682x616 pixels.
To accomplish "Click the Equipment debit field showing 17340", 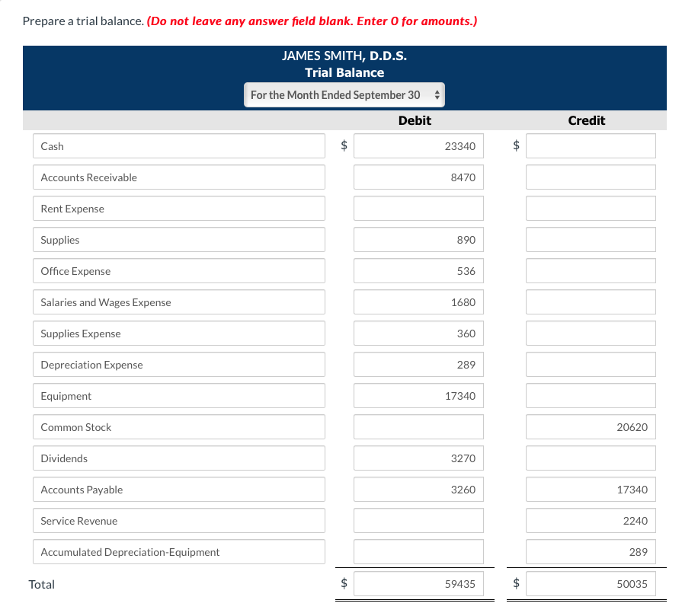I will tap(418, 395).
